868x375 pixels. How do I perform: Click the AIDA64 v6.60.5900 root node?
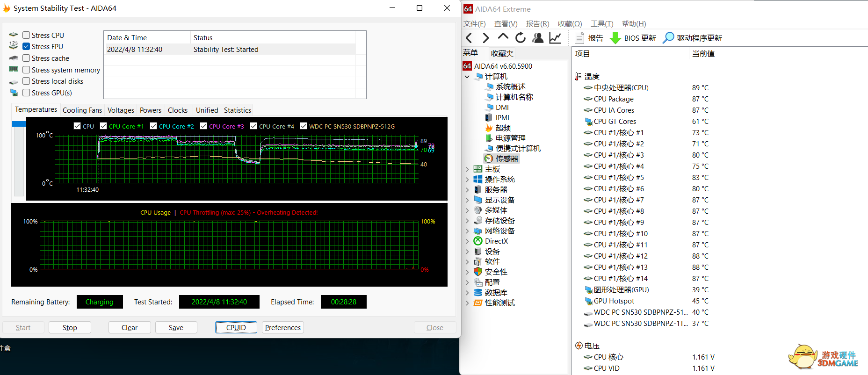tap(503, 66)
